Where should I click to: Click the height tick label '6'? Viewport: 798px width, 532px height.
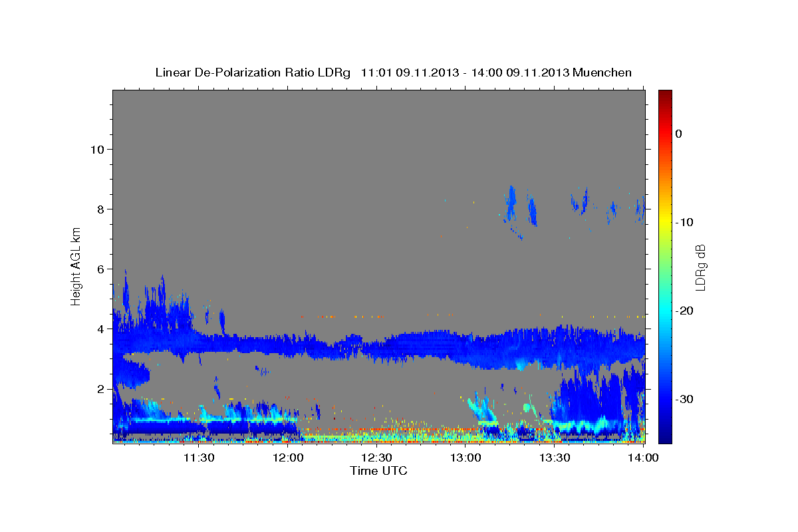click(x=100, y=269)
